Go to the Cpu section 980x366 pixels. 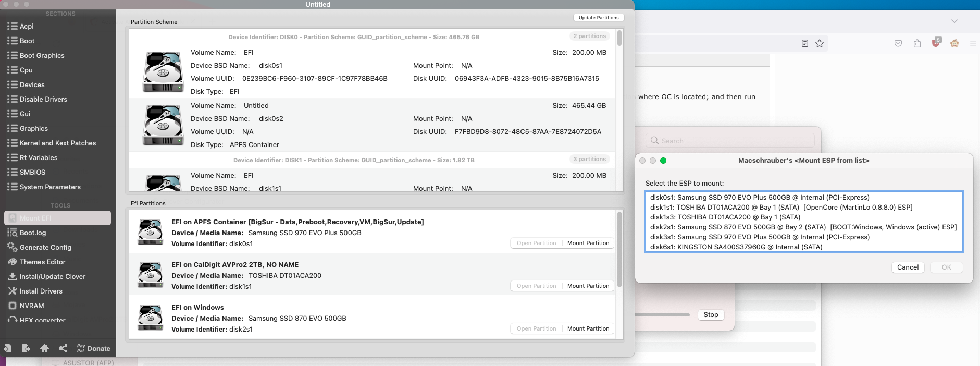pyautogui.click(x=26, y=70)
